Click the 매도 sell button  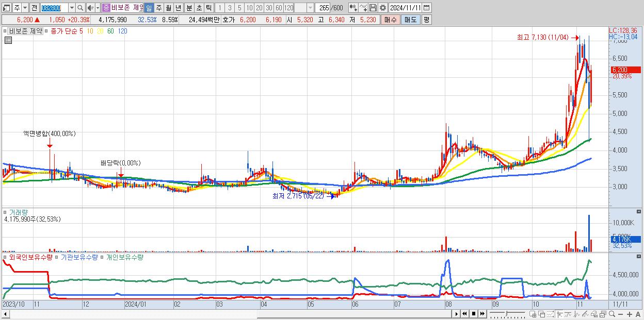coord(411,20)
